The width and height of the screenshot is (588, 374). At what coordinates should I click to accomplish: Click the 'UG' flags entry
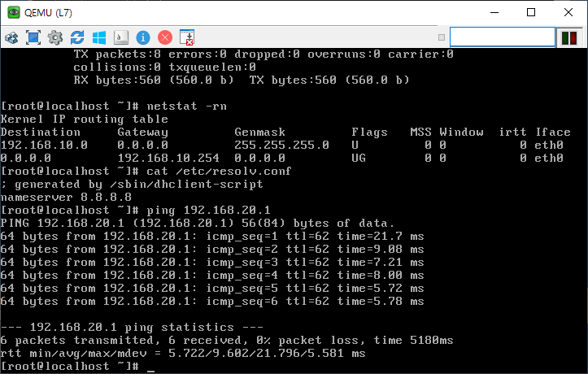click(x=359, y=158)
